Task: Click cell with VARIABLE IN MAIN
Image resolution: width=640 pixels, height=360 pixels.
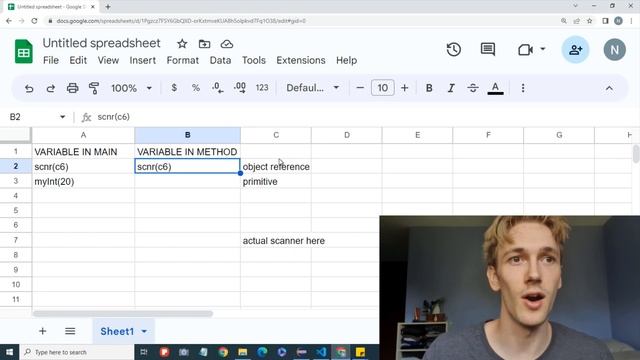Action: [x=83, y=152]
